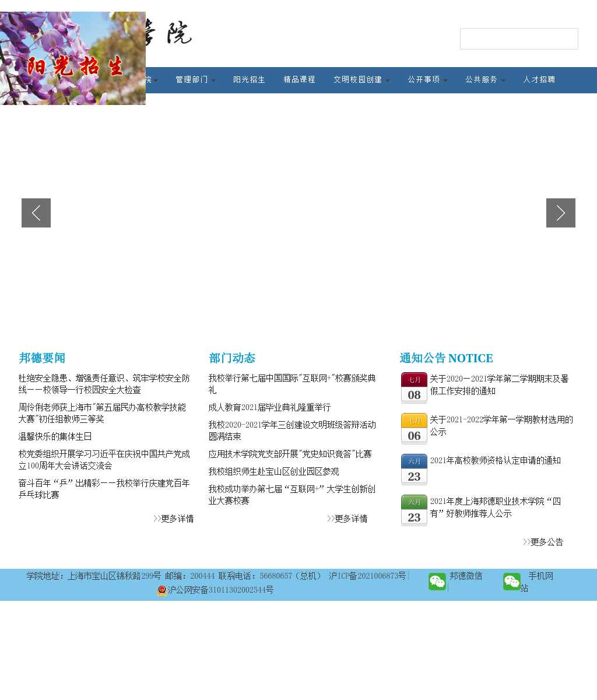Open 校党委组织开展学习习近平讲话交流会 article
The height and width of the screenshot is (700, 597).
click(104, 460)
